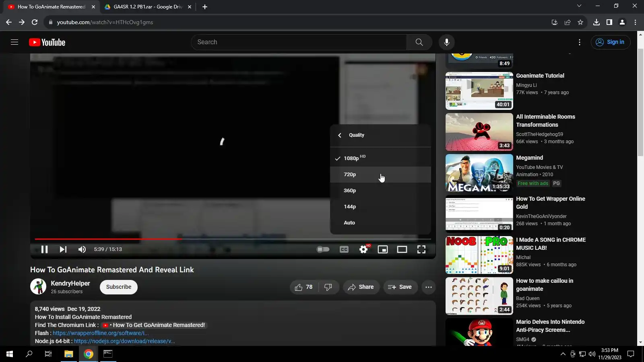
Task: Bookmark this page with star icon
Action: 580,22
